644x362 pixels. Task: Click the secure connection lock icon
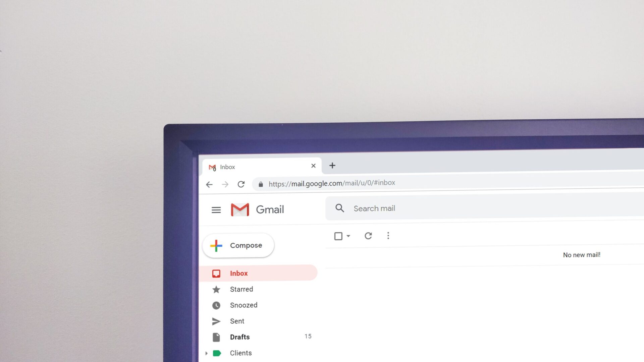(261, 183)
